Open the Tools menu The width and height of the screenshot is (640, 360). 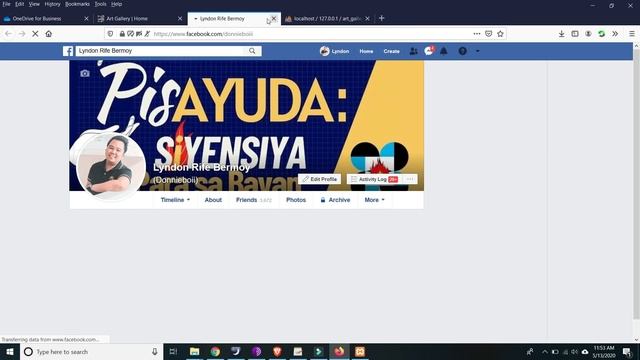pos(100,4)
